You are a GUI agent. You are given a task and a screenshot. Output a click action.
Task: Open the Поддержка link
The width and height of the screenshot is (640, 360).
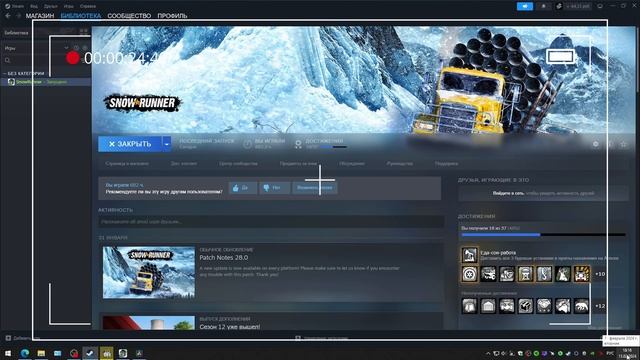(446, 164)
